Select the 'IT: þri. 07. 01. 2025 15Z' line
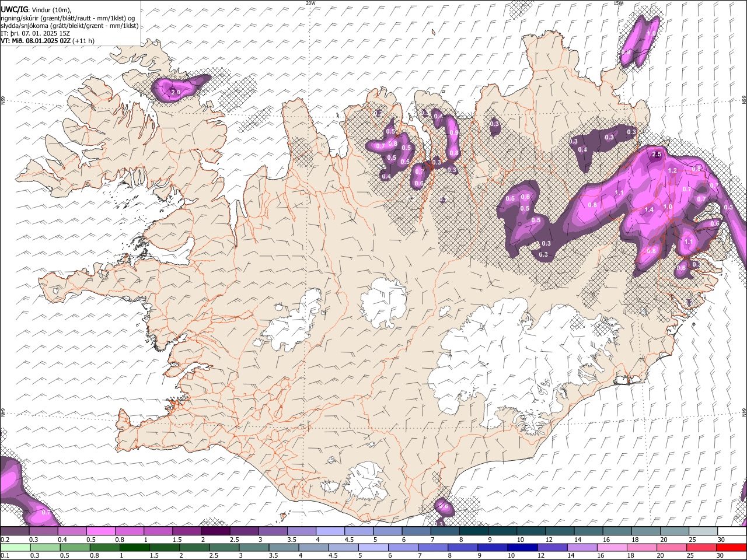747x560 pixels. point(35,33)
